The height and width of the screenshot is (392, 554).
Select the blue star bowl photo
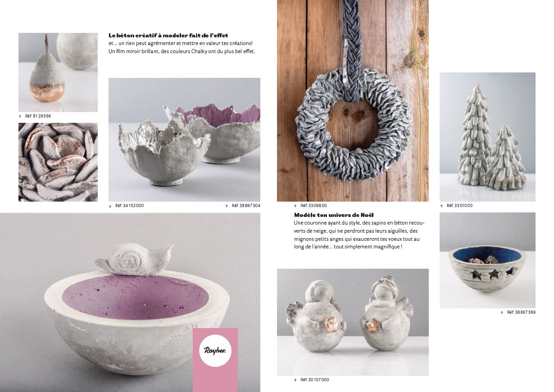[x=487, y=260]
